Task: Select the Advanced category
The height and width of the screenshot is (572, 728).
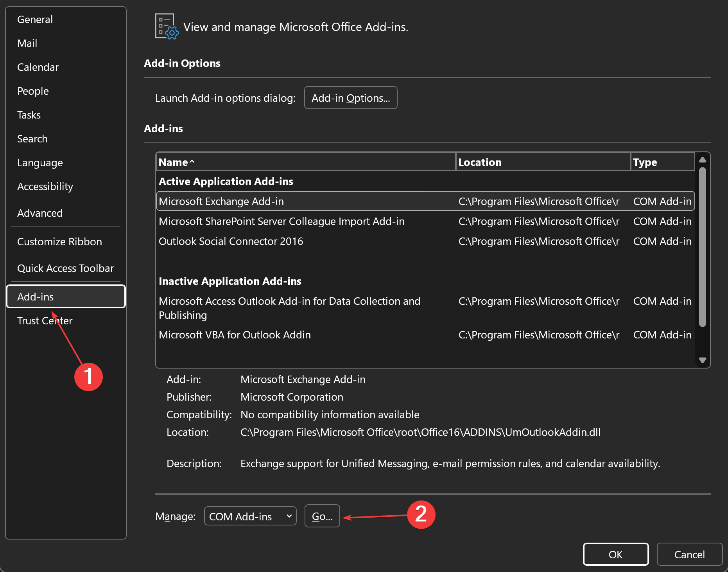Action: 66,213
